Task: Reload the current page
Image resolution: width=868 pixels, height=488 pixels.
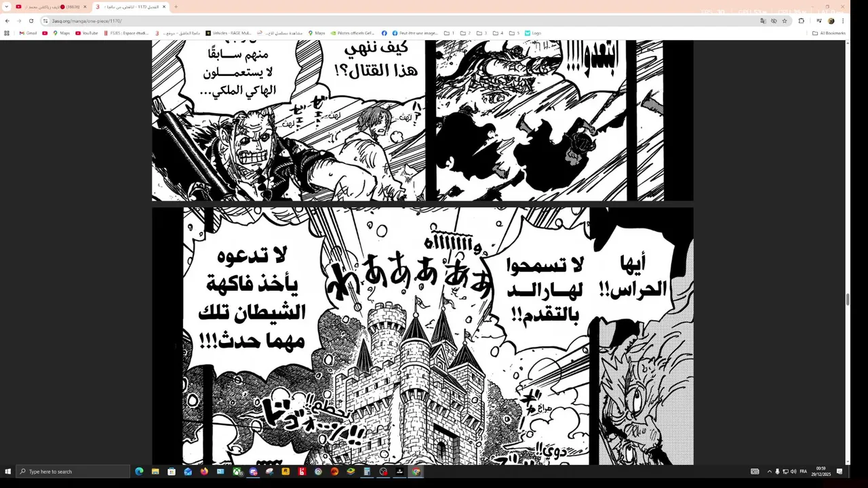Action: point(31,21)
